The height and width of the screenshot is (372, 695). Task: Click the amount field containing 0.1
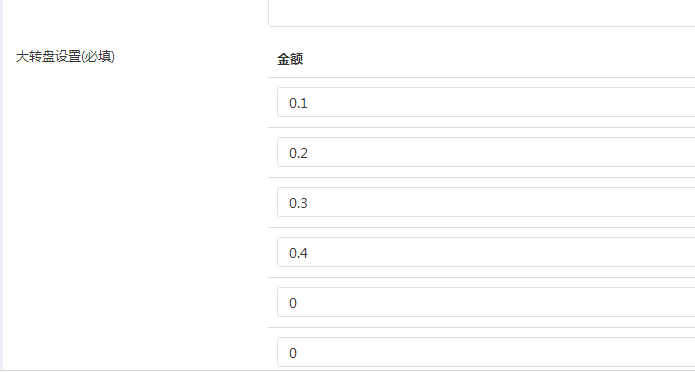(486, 102)
